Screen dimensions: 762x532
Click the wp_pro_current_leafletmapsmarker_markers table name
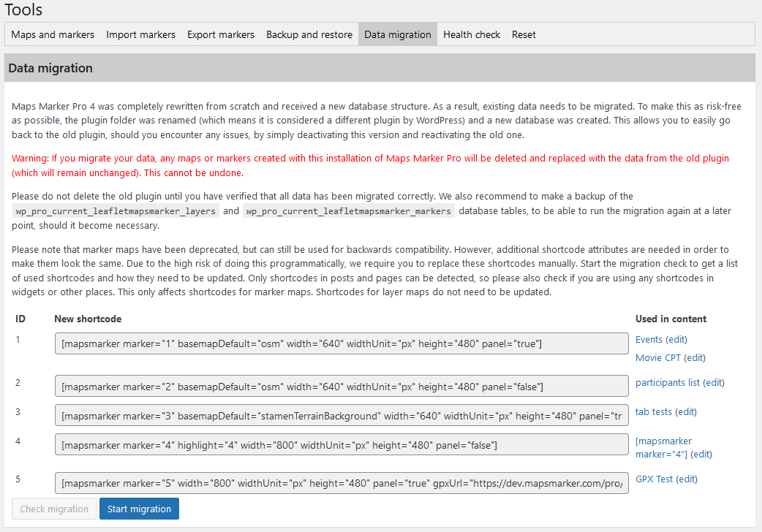[x=348, y=211]
